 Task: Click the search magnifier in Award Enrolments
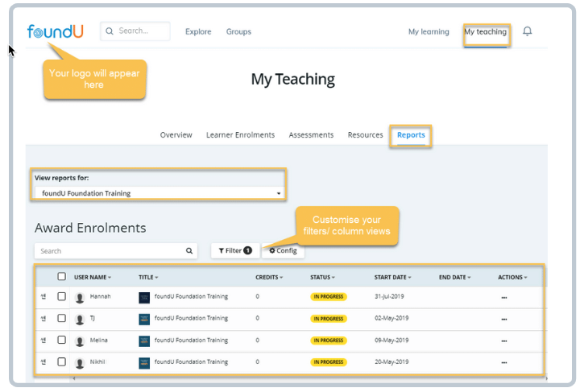(x=189, y=251)
